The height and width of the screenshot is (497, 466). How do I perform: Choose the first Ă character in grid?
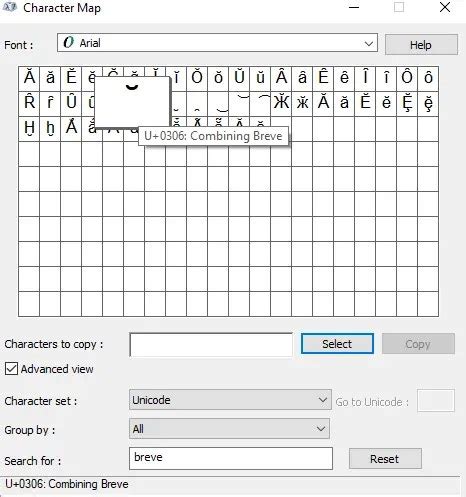tap(29, 78)
